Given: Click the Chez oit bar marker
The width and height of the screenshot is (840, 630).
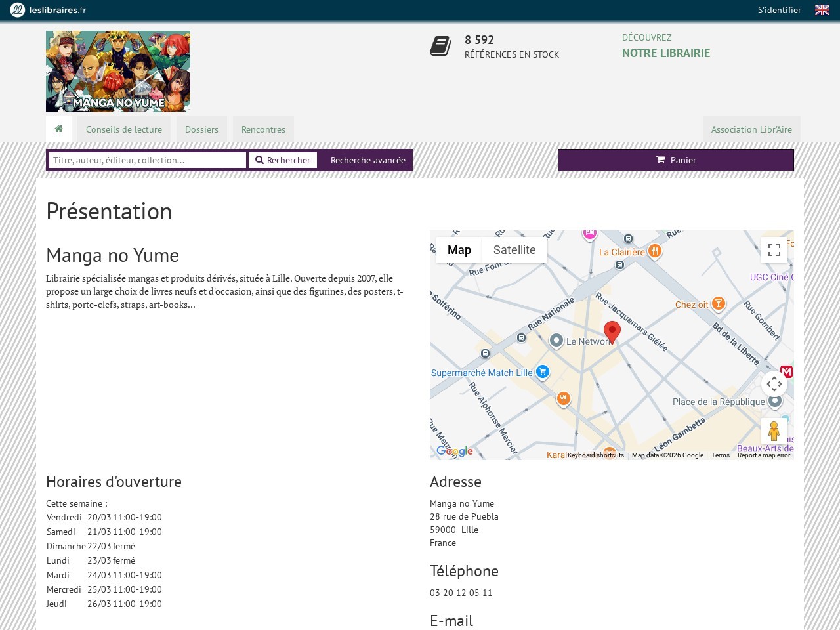Looking at the screenshot, I should [x=718, y=303].
